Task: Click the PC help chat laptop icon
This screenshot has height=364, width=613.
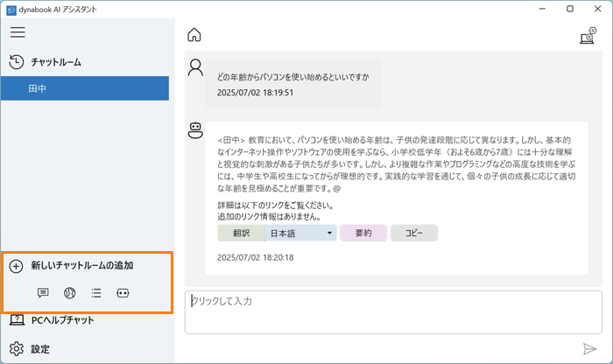Action: (17, 320)
